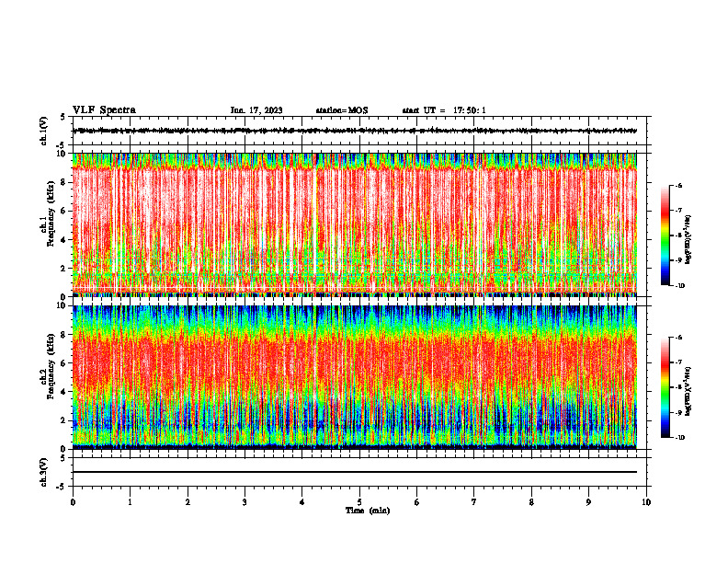
Task: Click the "5" tick on ch.1(V) axis
Action: pyautogui.click(x=63, y=117)
